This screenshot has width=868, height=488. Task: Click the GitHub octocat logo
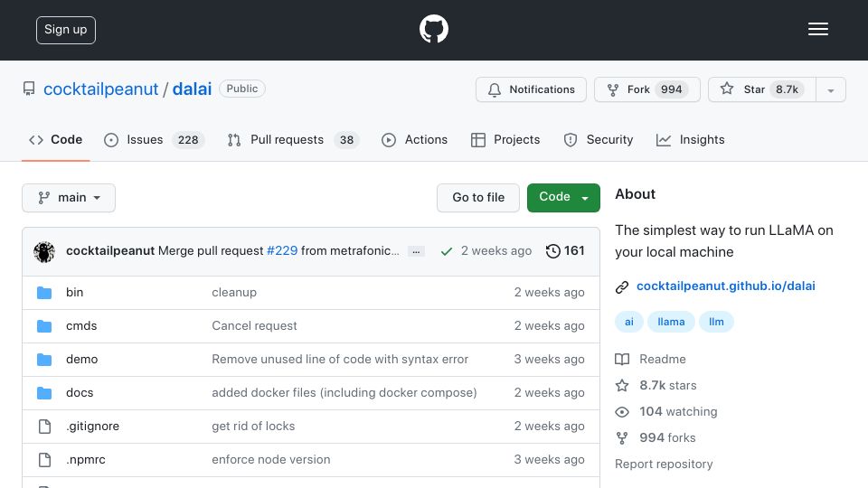click(433, 29)
